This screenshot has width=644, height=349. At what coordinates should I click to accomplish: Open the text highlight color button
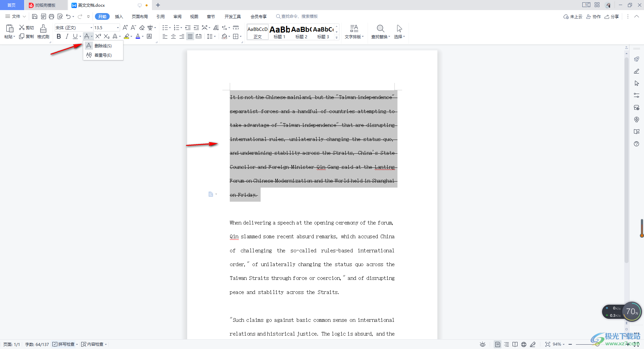coord(126,36)
